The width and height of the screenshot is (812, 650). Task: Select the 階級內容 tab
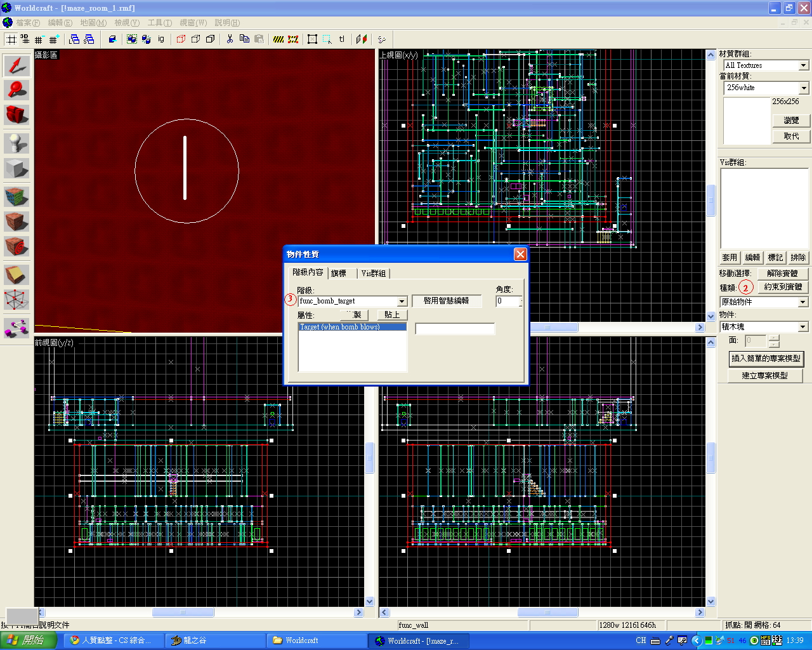308,272
